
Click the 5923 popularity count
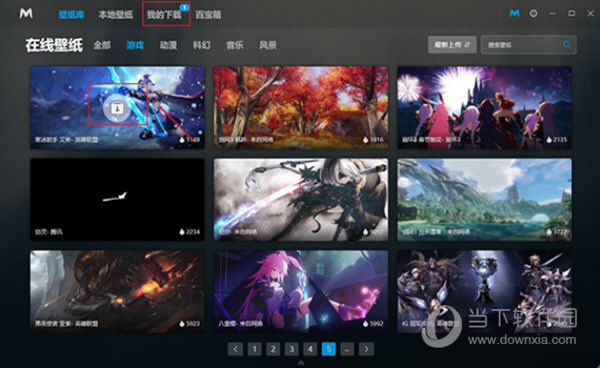193,324
